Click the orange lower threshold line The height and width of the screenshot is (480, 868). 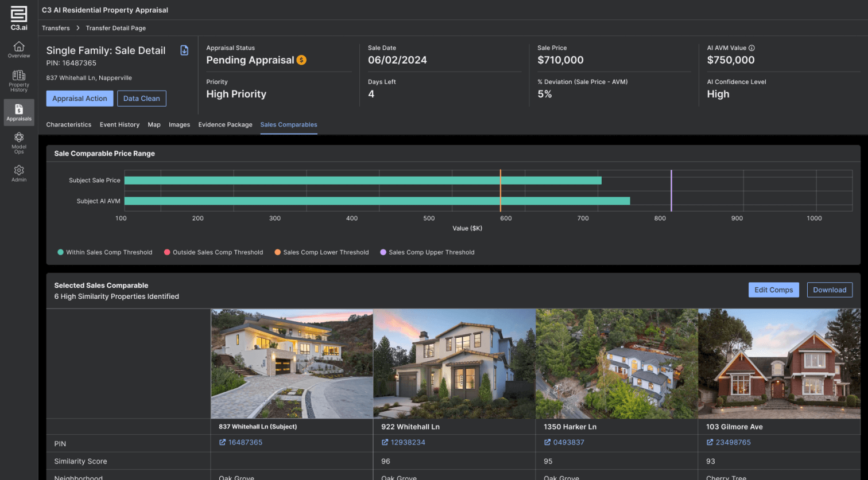tap(501, 190)
